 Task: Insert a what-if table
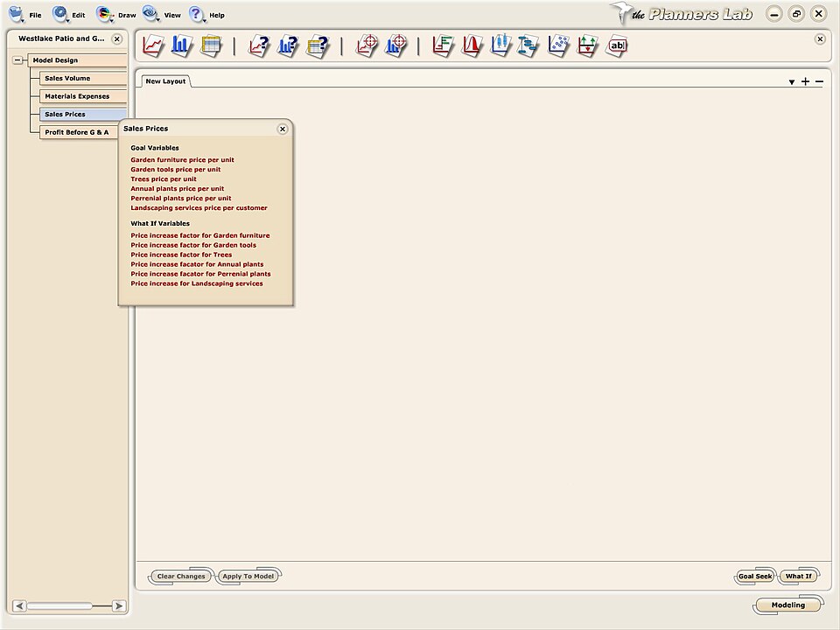pos(318,46)
